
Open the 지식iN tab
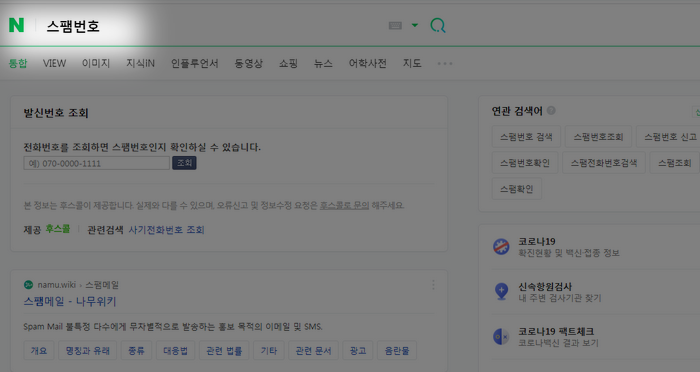pyautogui.click(x=140, y=63)
